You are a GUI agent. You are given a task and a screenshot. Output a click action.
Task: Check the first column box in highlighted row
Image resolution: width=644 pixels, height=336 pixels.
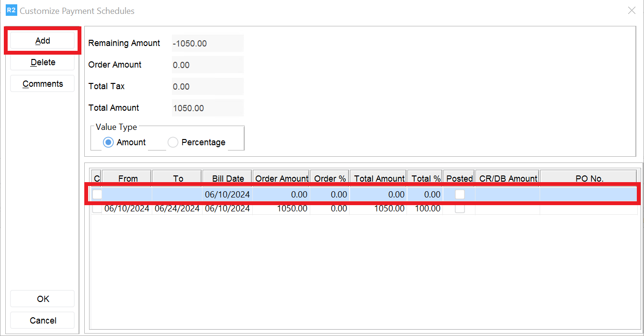pyautogui.click(x=97, y=195)
